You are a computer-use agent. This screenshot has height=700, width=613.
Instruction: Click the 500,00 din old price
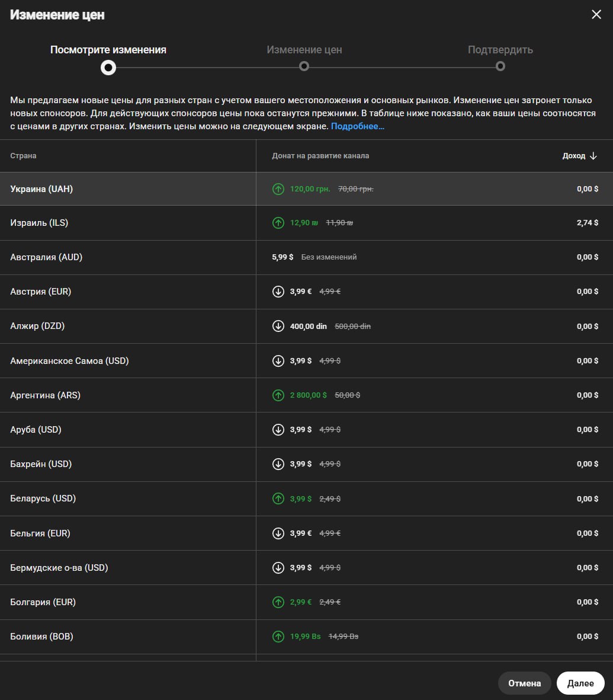tap(352, 327)
